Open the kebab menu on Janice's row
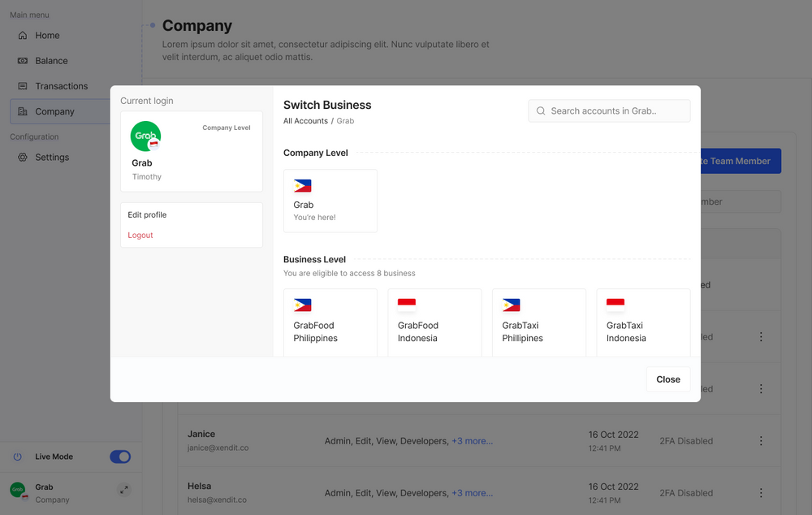The height and width of the screenshot is (515, 812). point(761,440)
